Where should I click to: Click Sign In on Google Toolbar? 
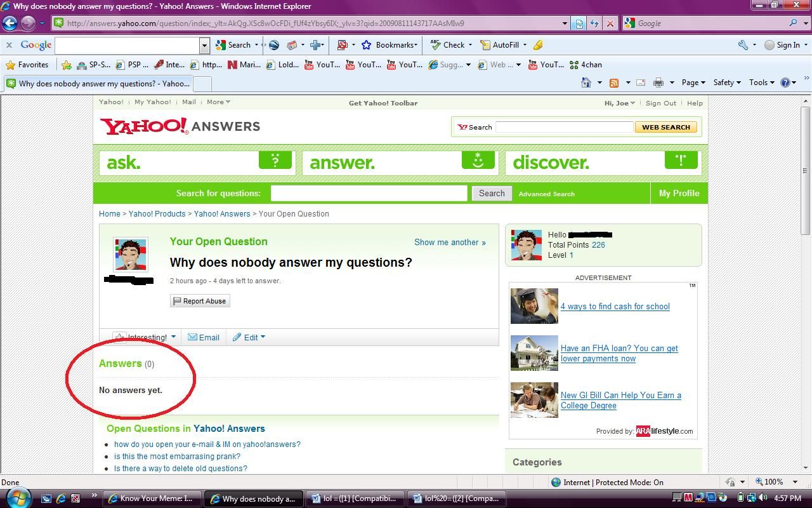click(782, 45)
